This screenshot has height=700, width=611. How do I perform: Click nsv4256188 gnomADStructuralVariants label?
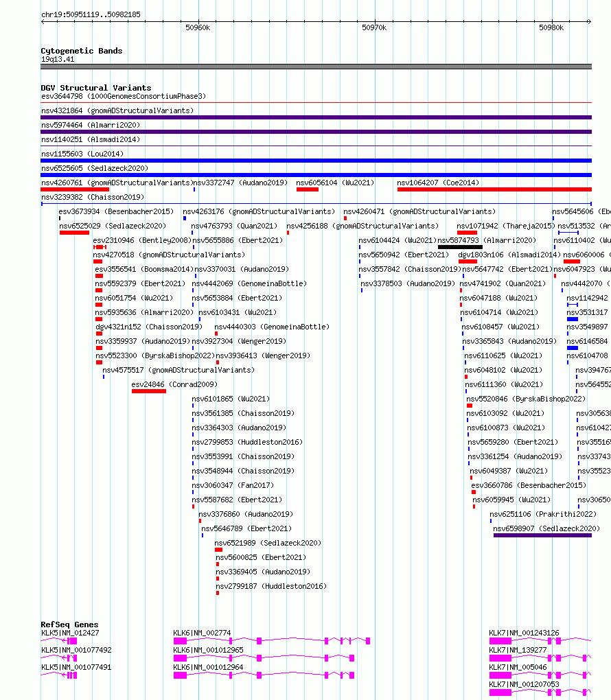[x=362, y=226]
